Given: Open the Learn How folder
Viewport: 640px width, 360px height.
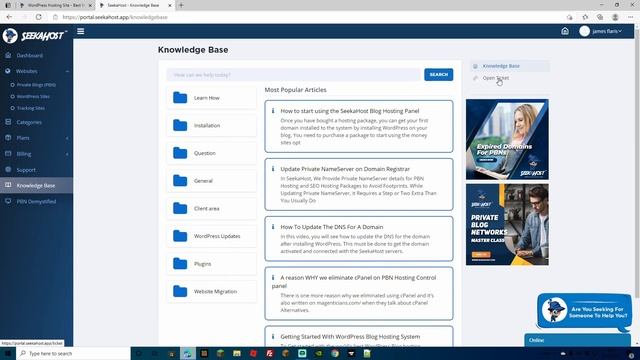Looking at the screenshot, I should point(211,98).
